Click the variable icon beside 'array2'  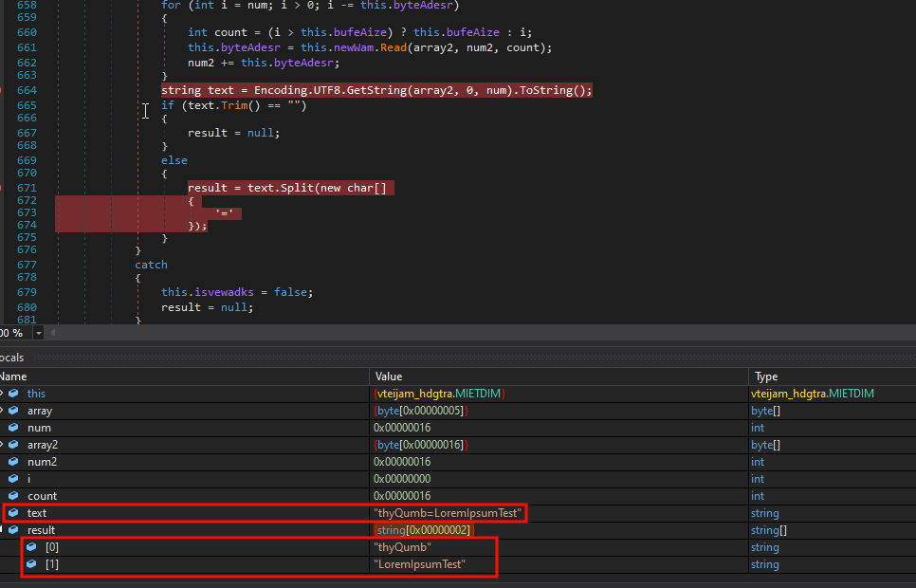pyautogui.click(x=13, y=445)
